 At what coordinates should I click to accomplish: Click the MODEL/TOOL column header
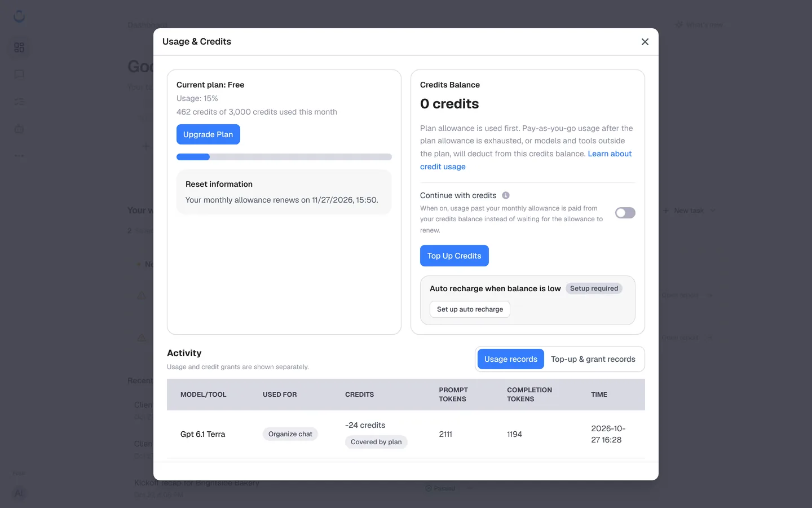point(204,395)
